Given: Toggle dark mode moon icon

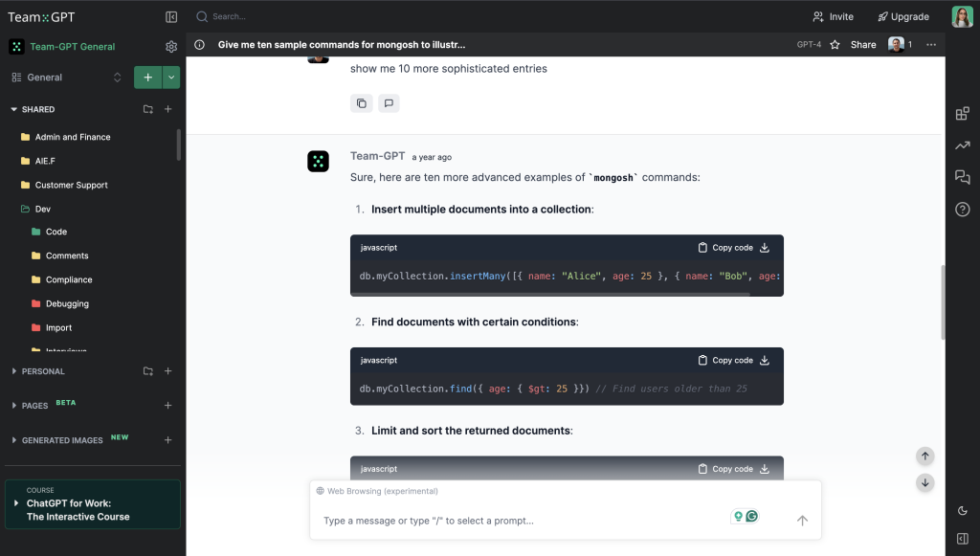Looking at the screenshot, I should 963,510.
